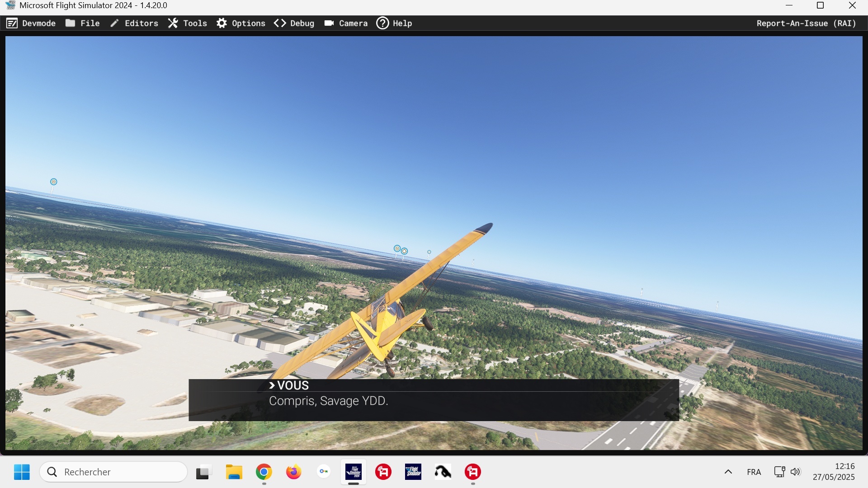Click the 'Compris, Savage YDD.' subtitle text
The height and width of the screenshot is (488, 868).
click(328, 401)
